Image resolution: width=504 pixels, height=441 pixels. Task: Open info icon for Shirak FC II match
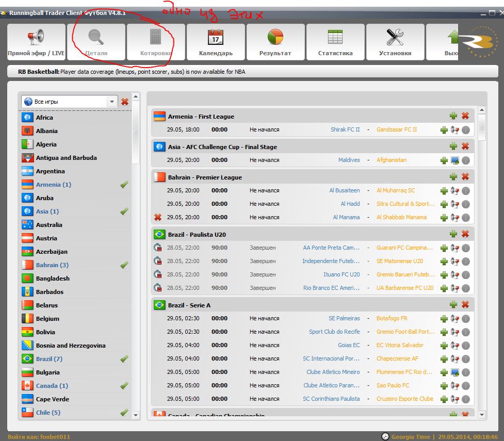point(466,130)
